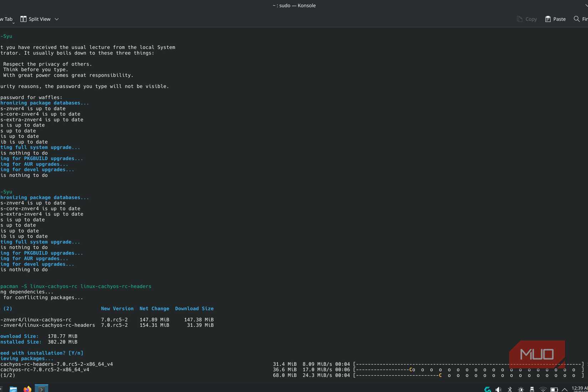588x392 pixels.
Task: Click the installation '[Y/n]' prompt line
Action: pos(42,353)
